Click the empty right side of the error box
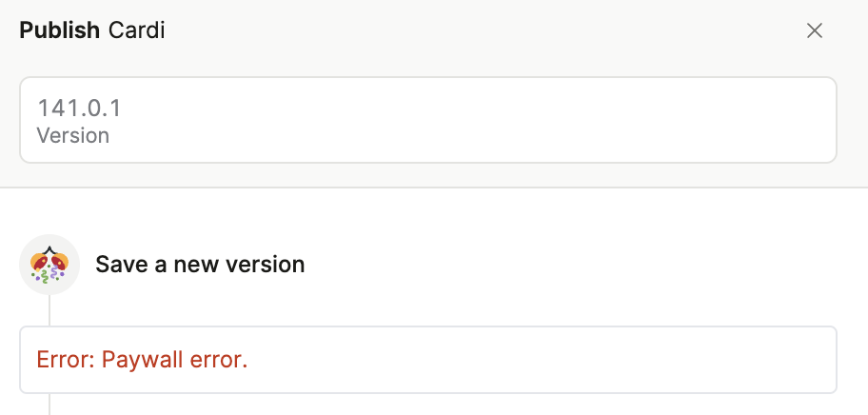The image size is (868, 415). pyautogui.click(x=666, y=360)
